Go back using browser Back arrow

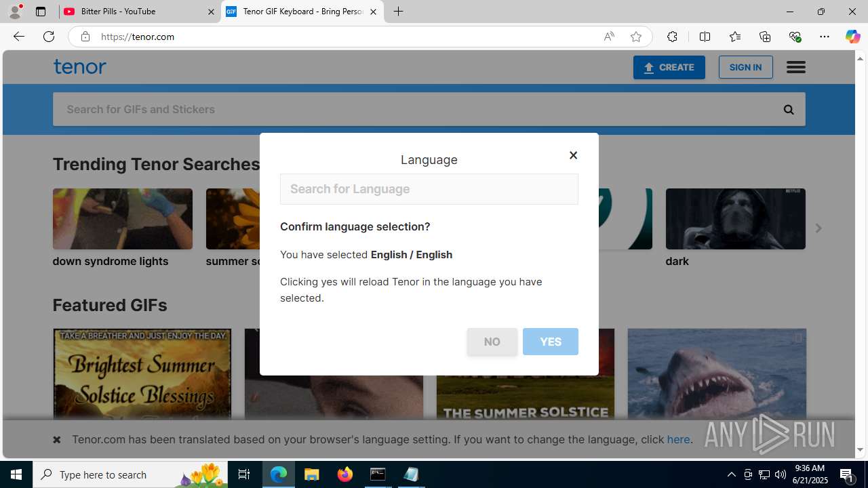pyautogui.click(x=18, y=37)
